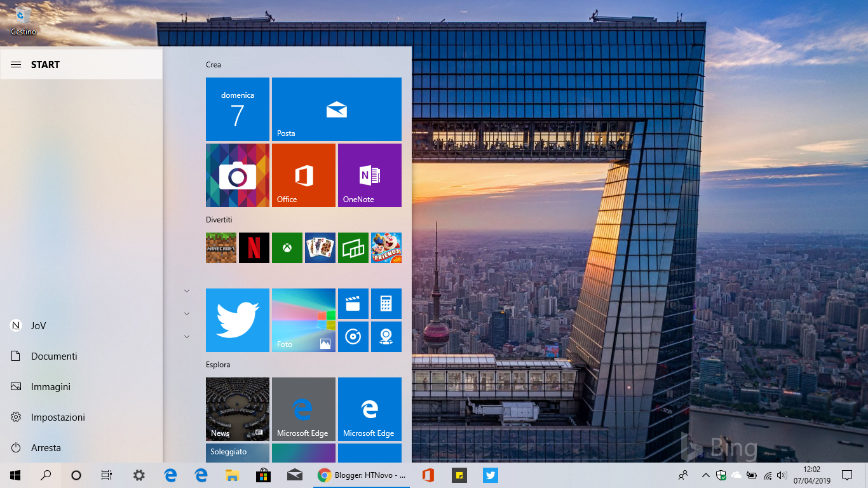Open the Windows Security shield tray icon

click(721, 475)
